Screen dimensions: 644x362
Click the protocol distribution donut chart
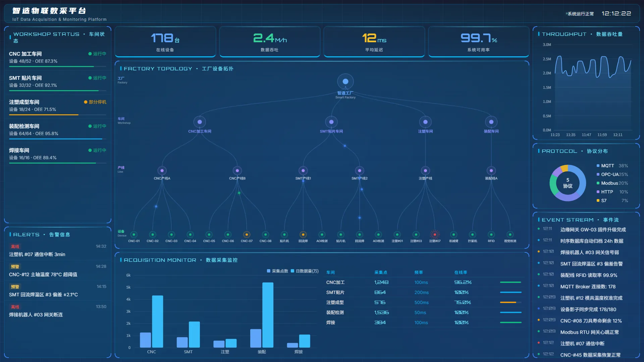pyautogui.click(x=568, y=183)
